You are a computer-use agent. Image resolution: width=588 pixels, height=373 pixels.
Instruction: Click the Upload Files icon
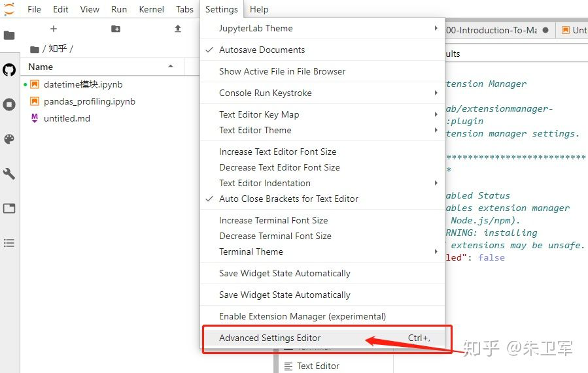[x=178, y=29]
